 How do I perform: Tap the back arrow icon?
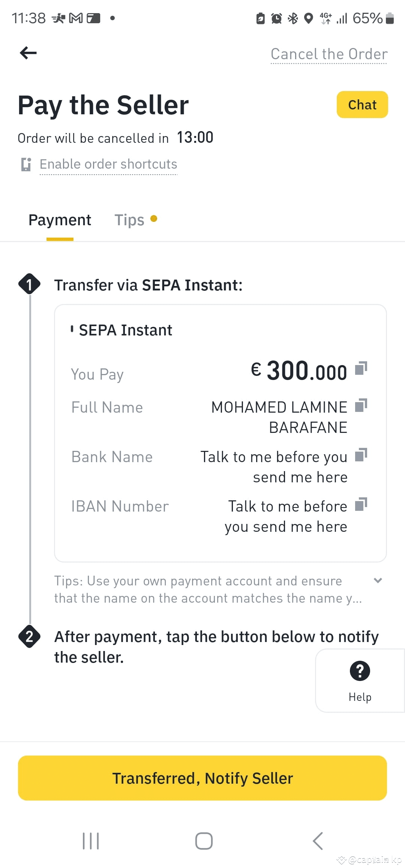coord(28,53)
